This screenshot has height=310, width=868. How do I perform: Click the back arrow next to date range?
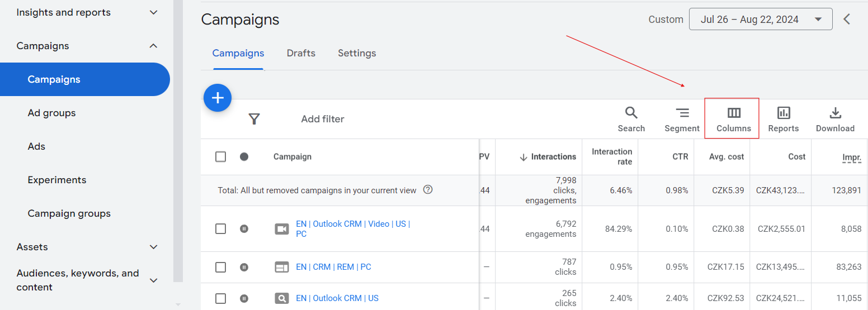click(x=847, y=19)
